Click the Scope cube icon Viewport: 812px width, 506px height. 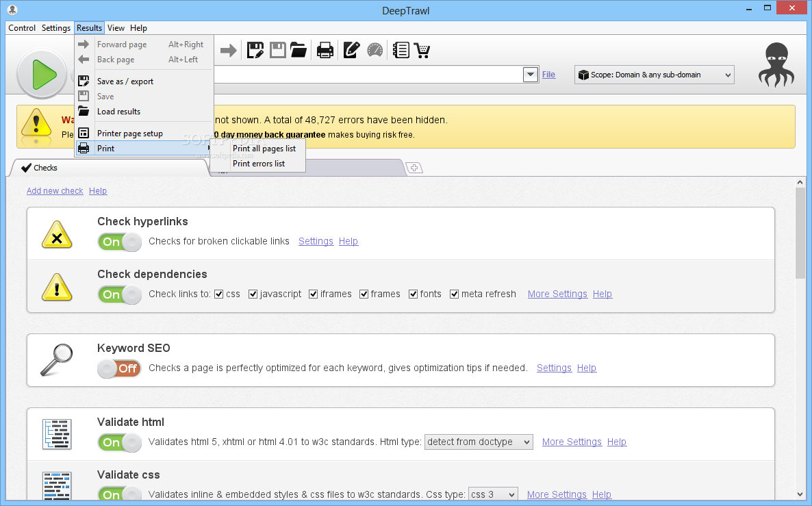point(583,75)
